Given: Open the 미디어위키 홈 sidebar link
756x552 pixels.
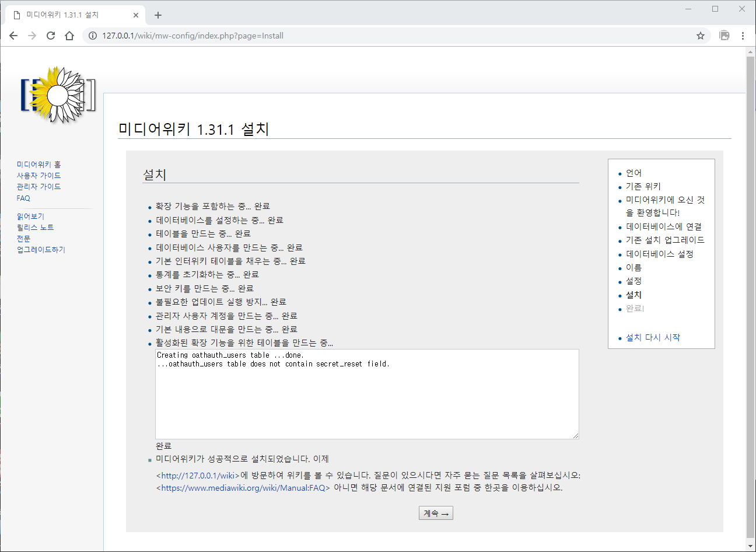Looking at the screenshot, I should click(x=38, y=165).
